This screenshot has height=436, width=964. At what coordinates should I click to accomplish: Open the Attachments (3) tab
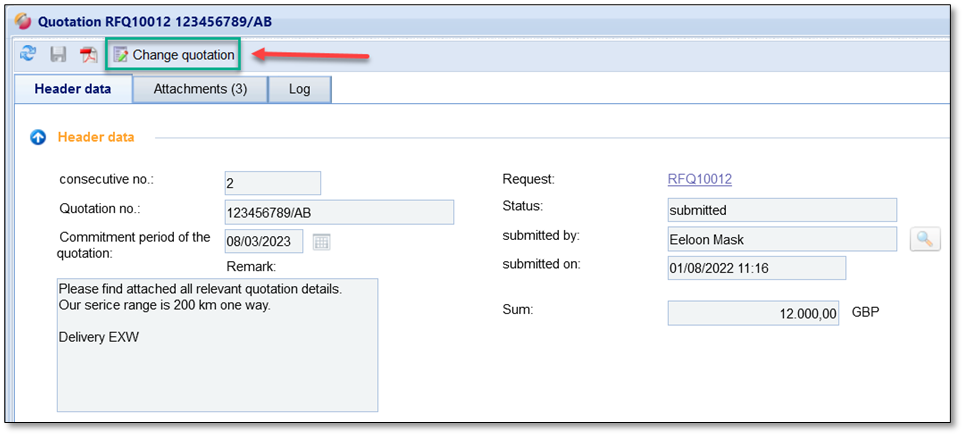pyautogui.click(x=200, y=89)
